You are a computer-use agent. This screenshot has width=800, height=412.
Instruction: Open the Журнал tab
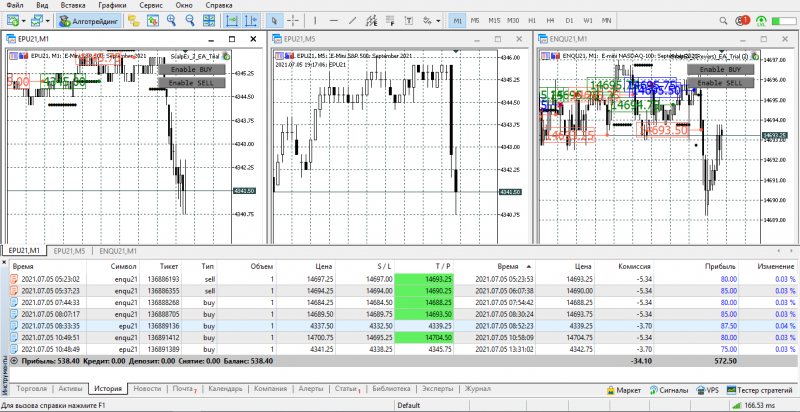478,389
